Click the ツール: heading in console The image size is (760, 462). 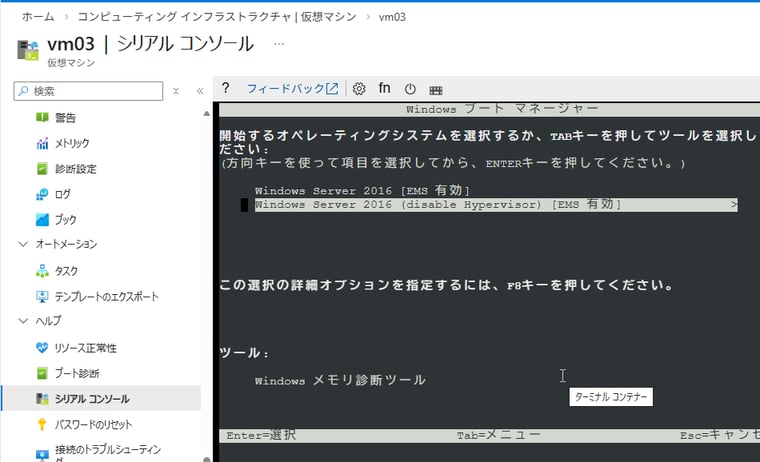coord(244,353)
